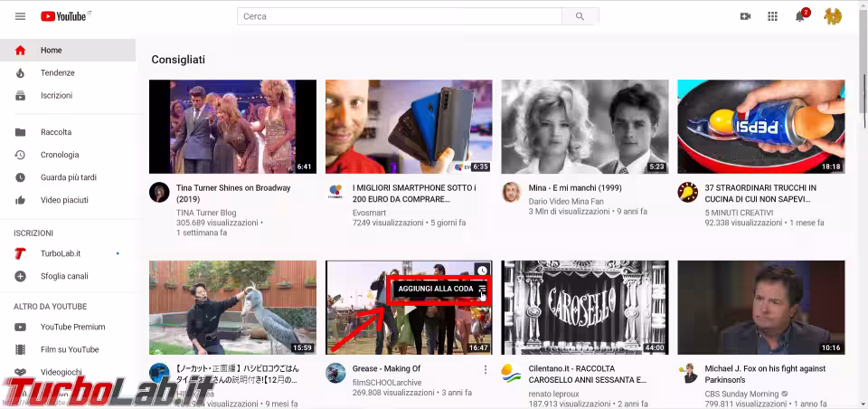Click the Video piaciuti thumbs-up icon
Image resolution: width=868 pixels, height=409 pixels.
21,200
